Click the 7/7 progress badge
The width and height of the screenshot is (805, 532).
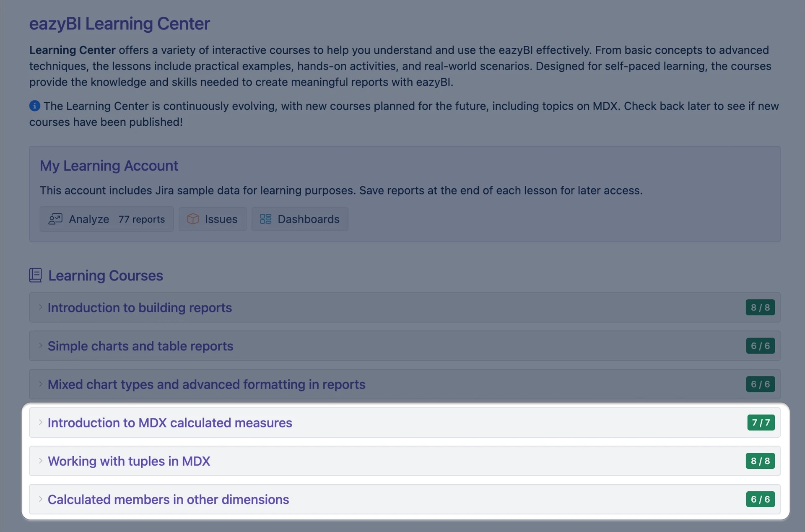[x=761, y=423]
